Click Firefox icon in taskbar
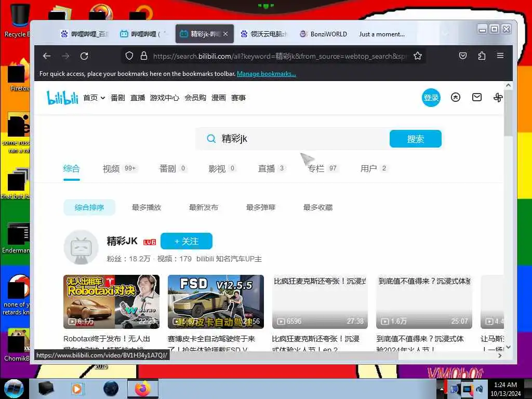The image size is (532, 399). [143, 389]
